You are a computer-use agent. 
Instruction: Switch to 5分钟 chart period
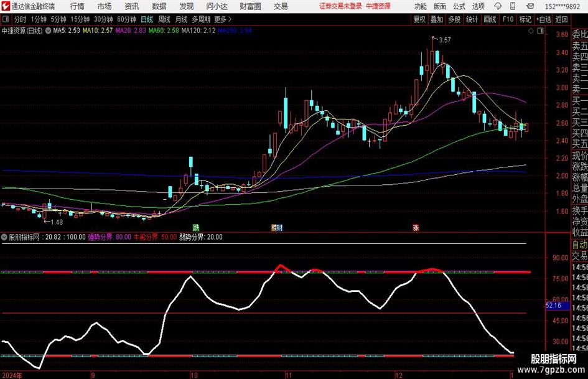[x=58, y=19]
